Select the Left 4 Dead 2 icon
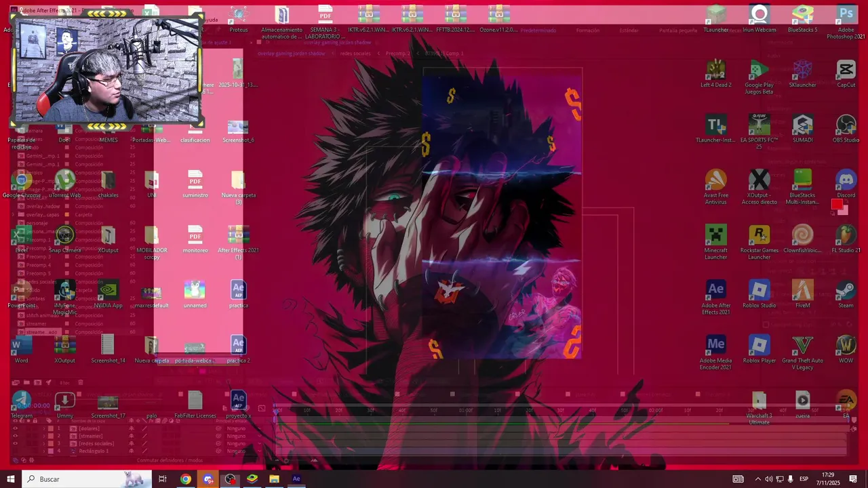The image size is (868, 488). [x=715, y=74]
